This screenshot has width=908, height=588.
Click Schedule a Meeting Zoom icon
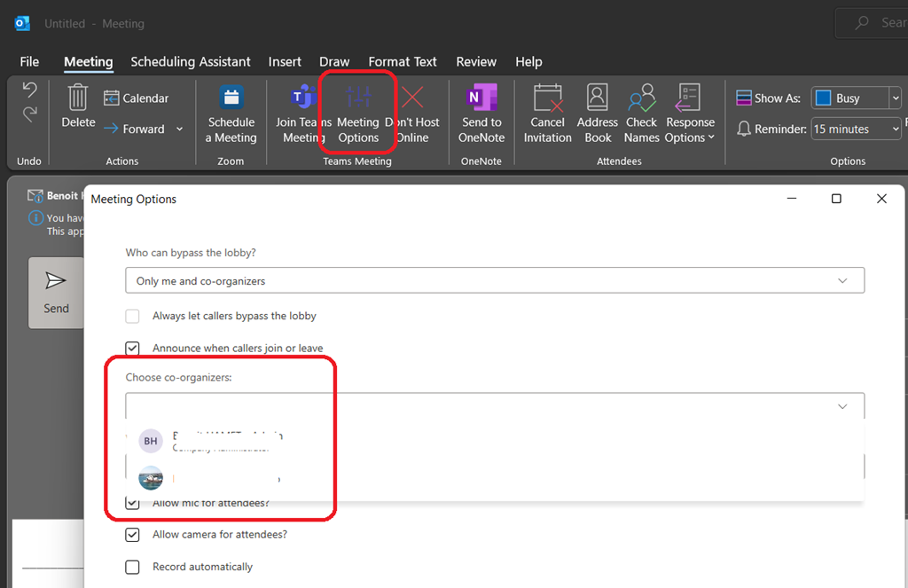(231, 98)
